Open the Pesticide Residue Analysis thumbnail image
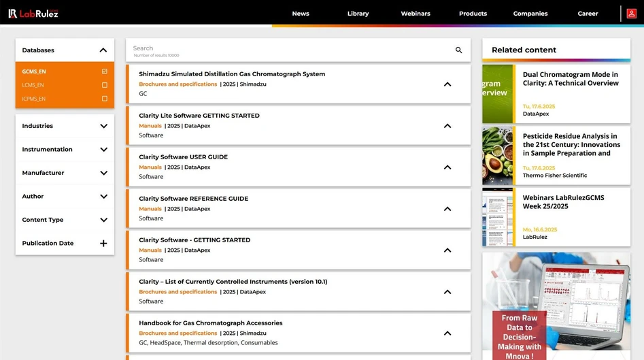The height and width of the screenshot is (360, 644). [x=498, y=156]
